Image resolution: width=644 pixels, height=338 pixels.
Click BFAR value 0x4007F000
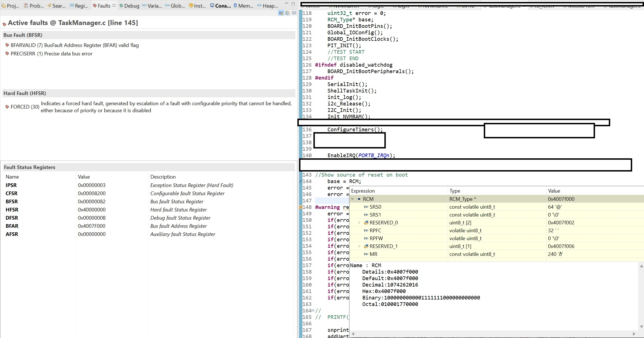click(x=92, y=226)
